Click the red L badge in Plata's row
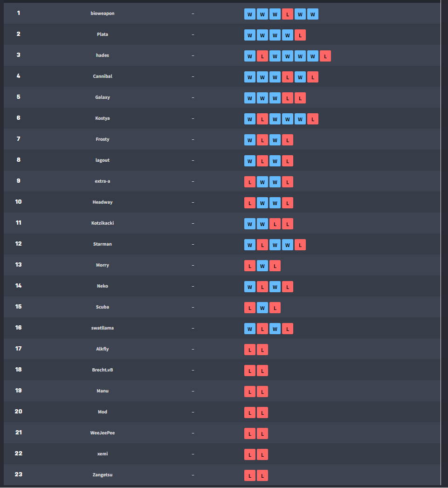 pyautogui.click(x=300, y=35)
